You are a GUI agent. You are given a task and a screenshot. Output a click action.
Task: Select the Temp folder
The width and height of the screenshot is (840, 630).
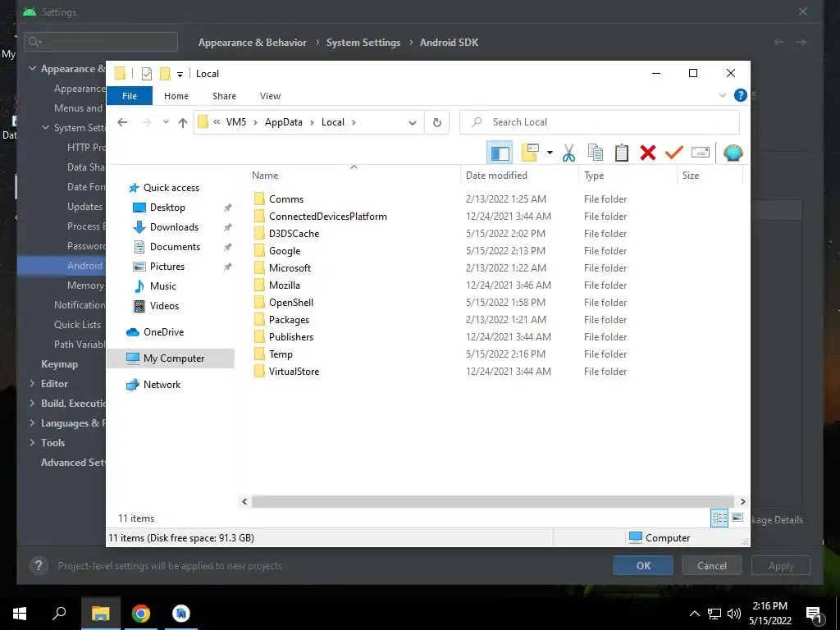click(281, 354)
